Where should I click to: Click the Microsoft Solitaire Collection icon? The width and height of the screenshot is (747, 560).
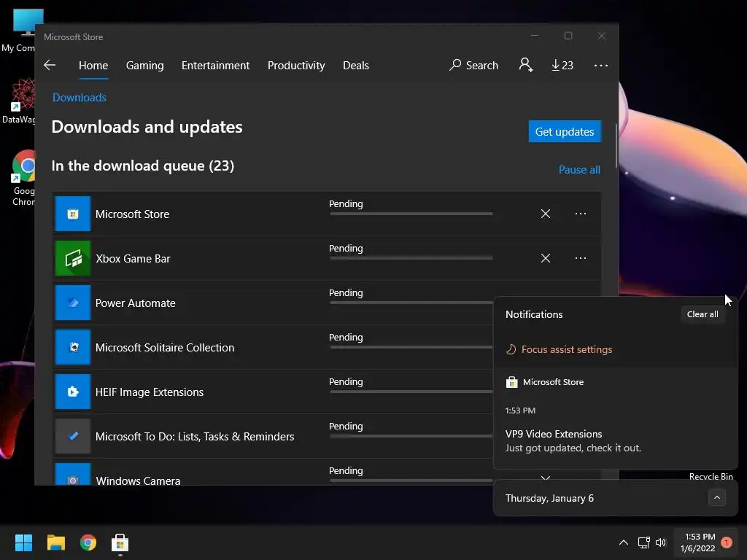(x=72, y=347)
